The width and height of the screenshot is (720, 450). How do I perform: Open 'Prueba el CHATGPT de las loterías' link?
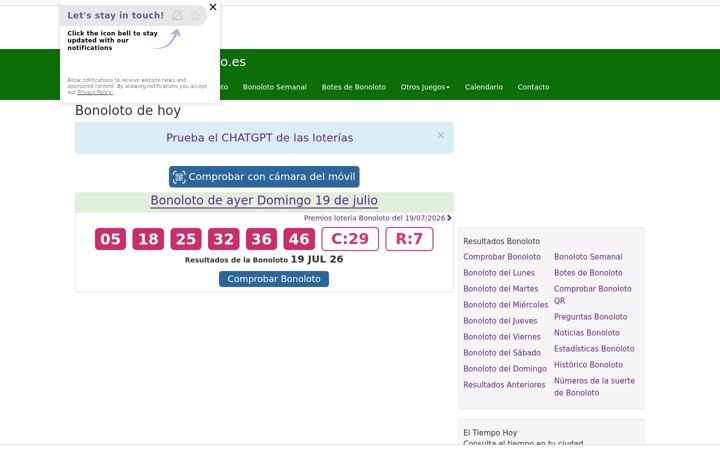click(x=259, y=138)
